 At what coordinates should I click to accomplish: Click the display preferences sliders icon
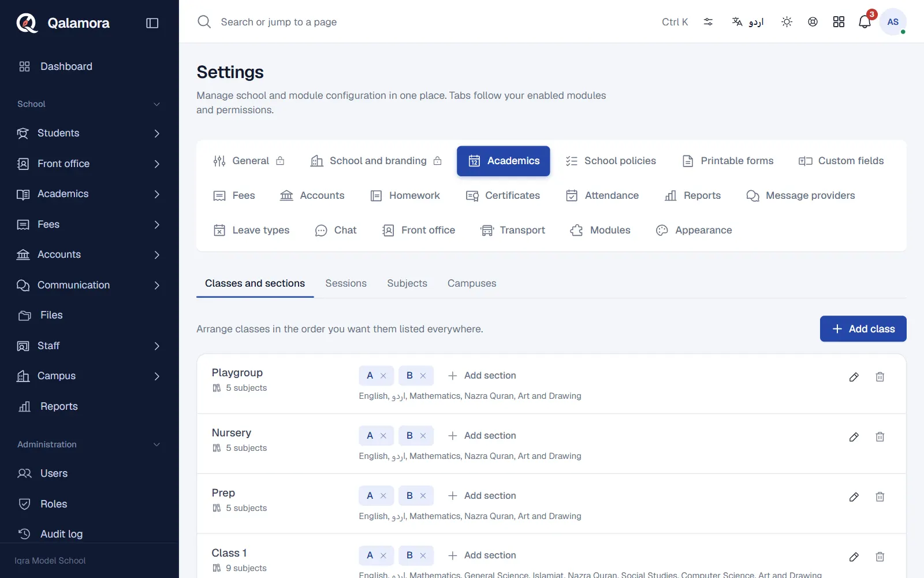[x=708, y=22]
